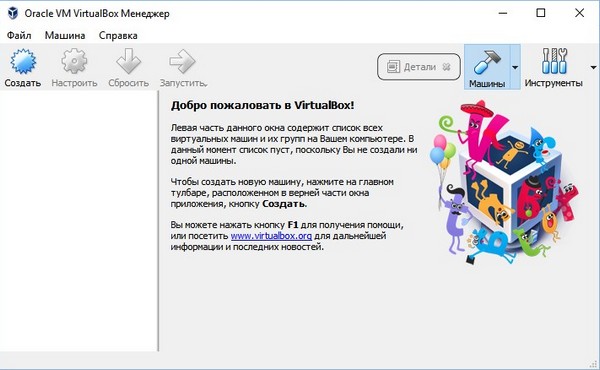Click the Настроить gear icon
The width and height of the screenshot is (600, 370).
coord(74,61)
